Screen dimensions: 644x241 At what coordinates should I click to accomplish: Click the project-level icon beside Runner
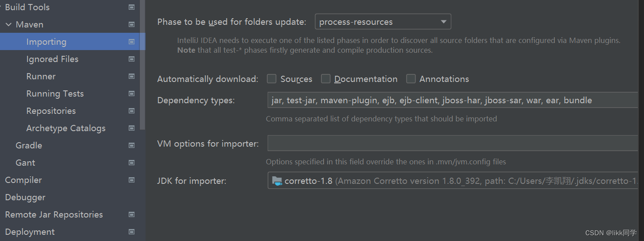click(131, 76)
